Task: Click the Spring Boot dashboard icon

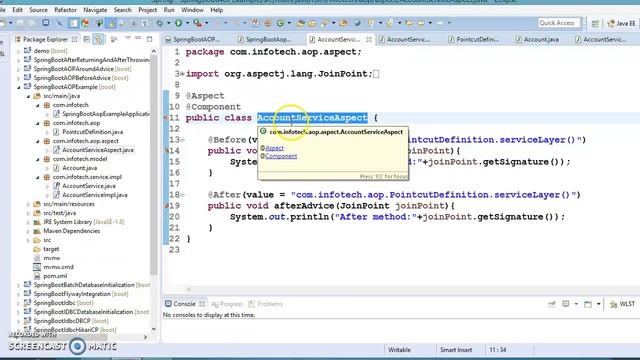Action: 85,23
